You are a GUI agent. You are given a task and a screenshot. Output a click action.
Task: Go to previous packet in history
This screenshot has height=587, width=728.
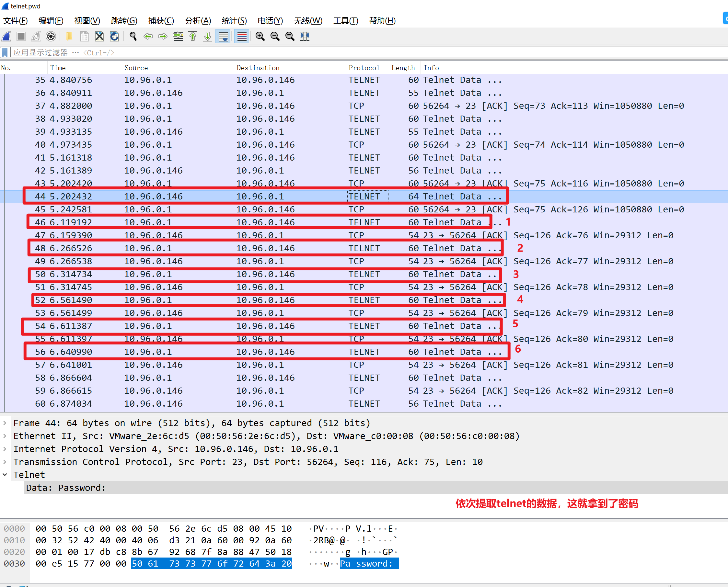pos(148,36)
